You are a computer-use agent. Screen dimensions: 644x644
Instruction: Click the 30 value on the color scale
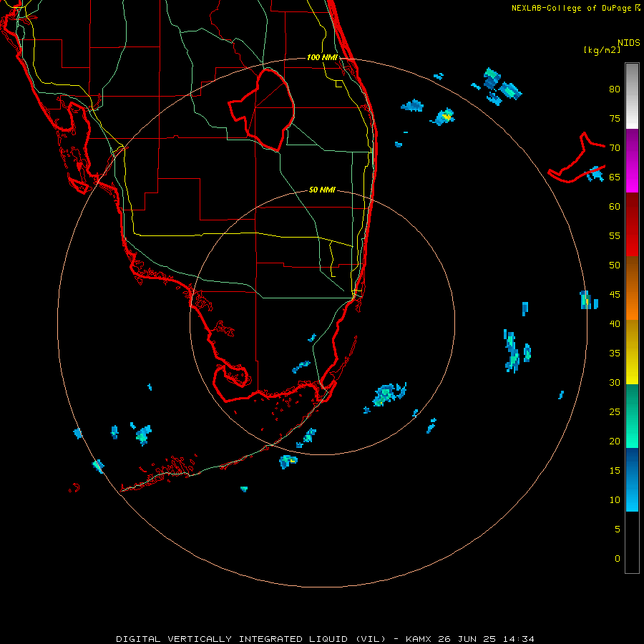[x=615, y=382]
